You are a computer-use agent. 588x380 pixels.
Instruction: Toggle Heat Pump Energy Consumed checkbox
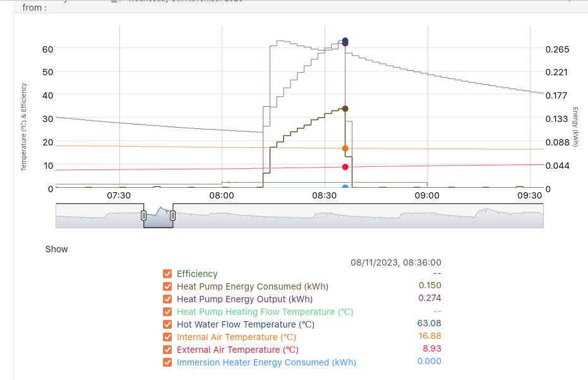[167, 286]
